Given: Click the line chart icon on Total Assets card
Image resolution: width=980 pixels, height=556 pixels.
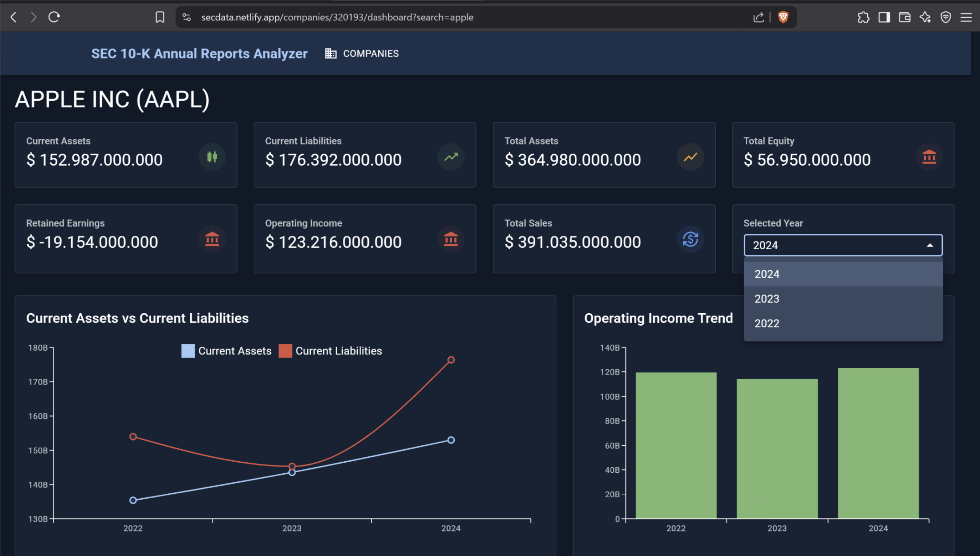Looking at the screenshot, I should pos(690,157).
